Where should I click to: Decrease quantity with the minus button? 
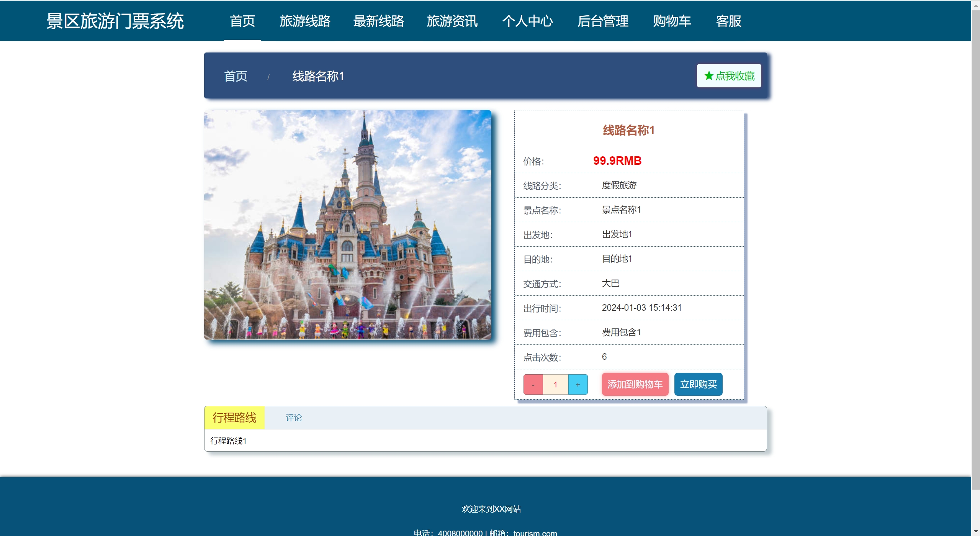pos(533,384)
